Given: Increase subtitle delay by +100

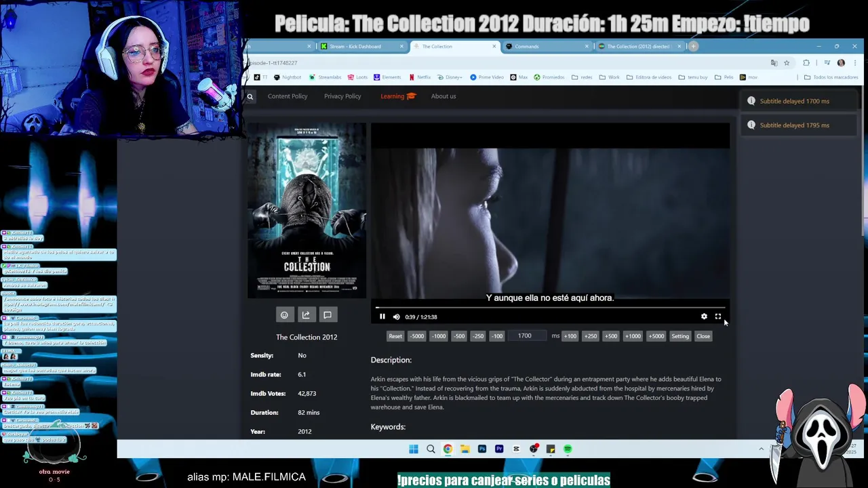Looking at the screenshot, I should coord(570,336).
